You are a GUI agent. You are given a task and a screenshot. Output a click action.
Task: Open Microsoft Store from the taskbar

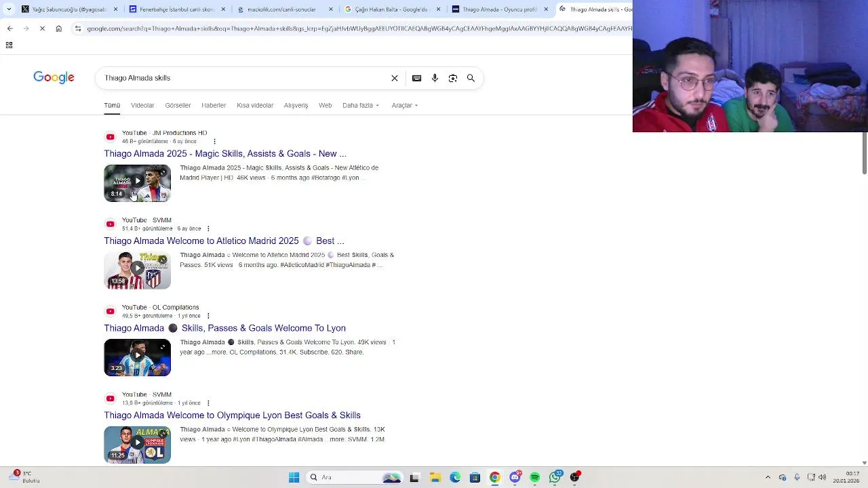475,478
